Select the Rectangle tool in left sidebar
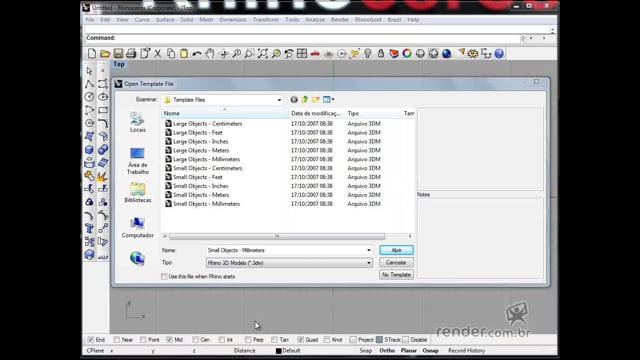Viewport: 640px width, 360px height. pyautogui.click(x=103, y=110)
